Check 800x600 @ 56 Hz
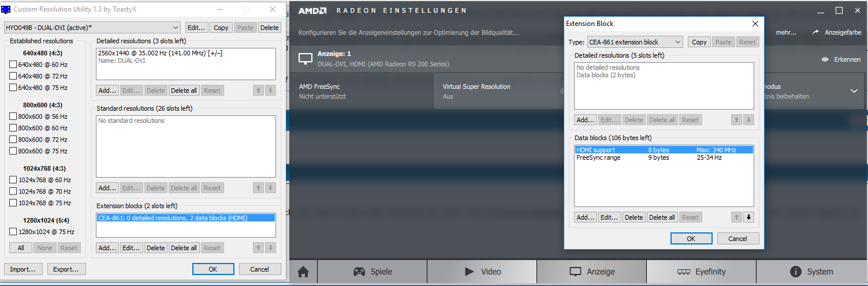Image resolution: width=868 pixels, height=286 pixels. [x=13, y=116]
